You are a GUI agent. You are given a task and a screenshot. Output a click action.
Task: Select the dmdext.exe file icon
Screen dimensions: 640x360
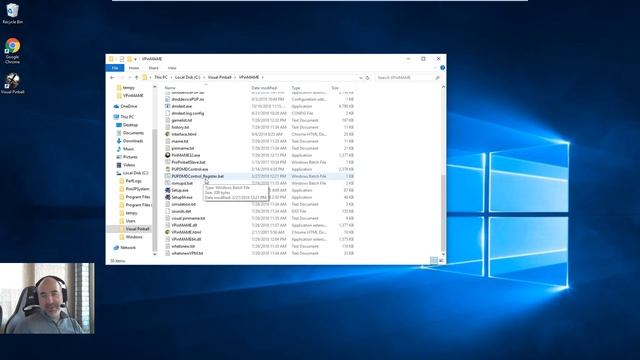pos(167,106)
